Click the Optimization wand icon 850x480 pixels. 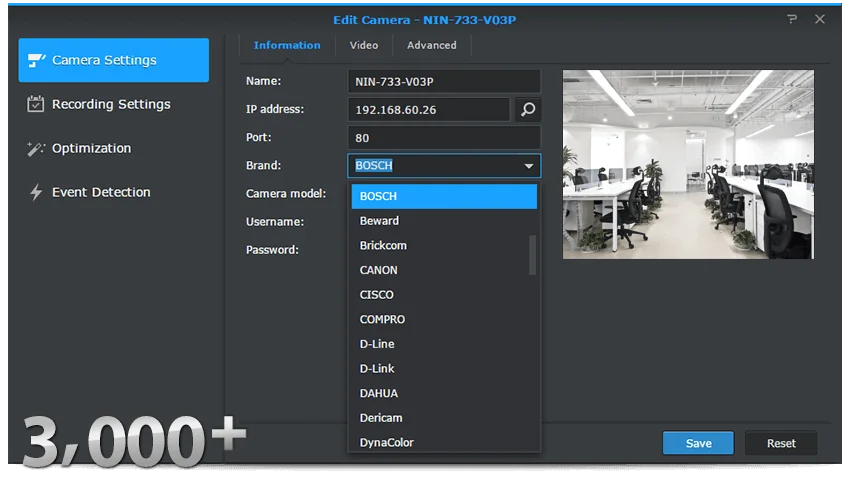36,148
